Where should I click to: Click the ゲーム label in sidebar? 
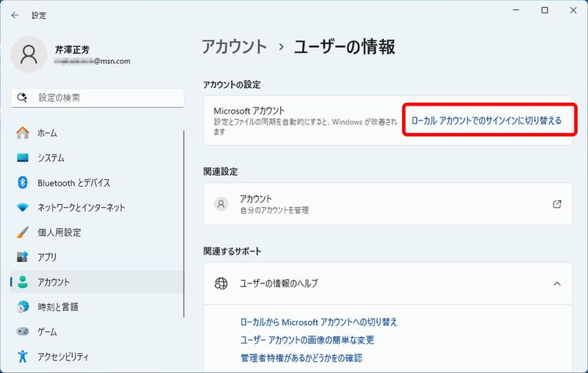(47, 331)
